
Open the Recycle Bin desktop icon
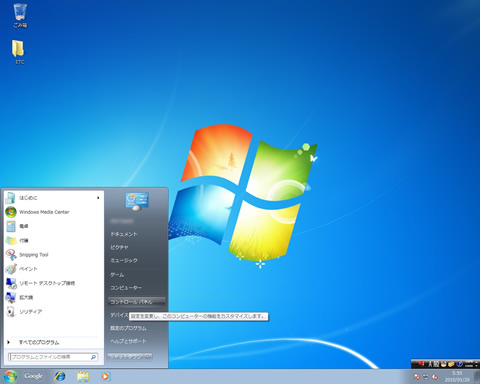click(x=20, y=15)
